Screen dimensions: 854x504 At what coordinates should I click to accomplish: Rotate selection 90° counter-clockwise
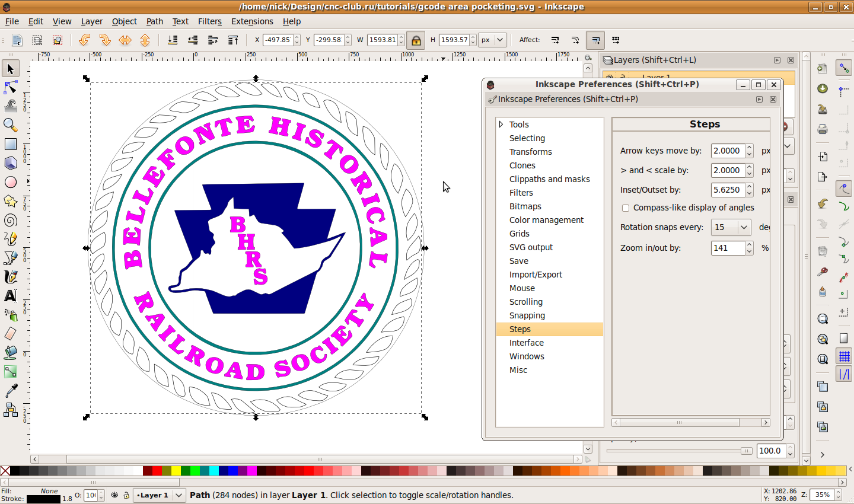click(x=84, y=40)
